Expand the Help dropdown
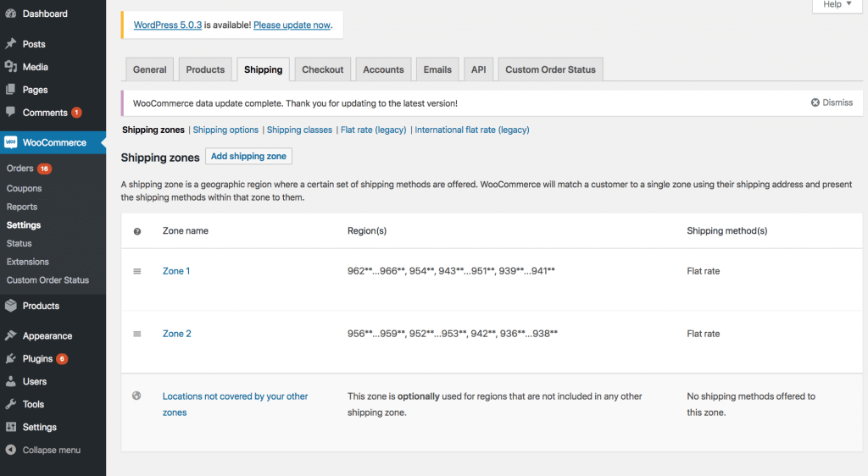Viewport: 868px width, 476px height. click(x=837, y=4)
